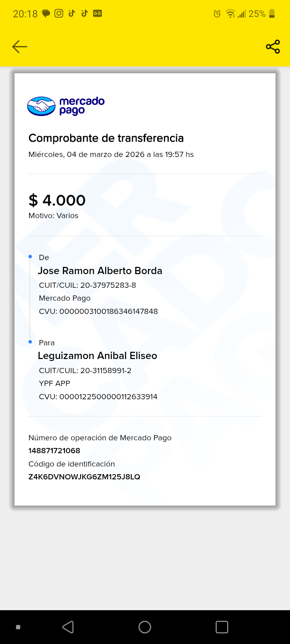
Task: Tap the share icon in the header
Action: (x=273, y=47)
